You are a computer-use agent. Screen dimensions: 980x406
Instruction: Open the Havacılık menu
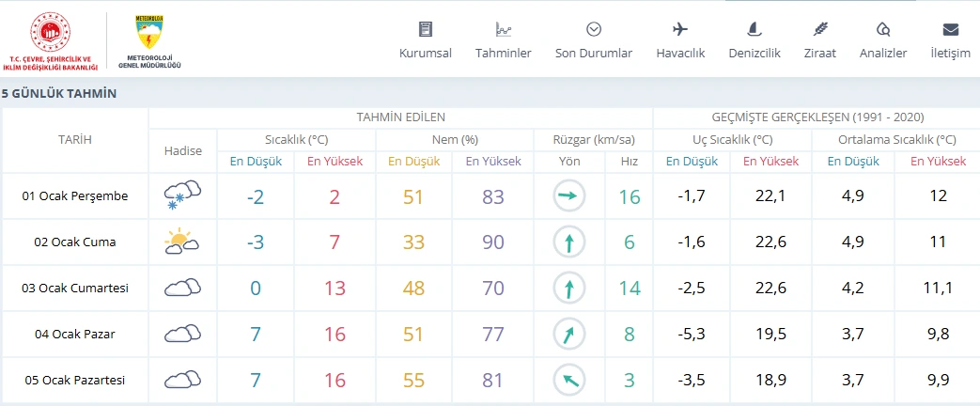point(680,54)
